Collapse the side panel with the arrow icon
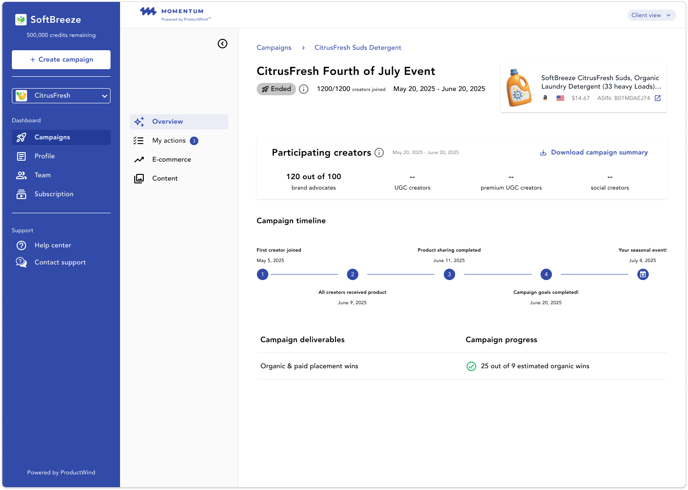The height and width of the screenshot is (490, 688). coord(222,43)
